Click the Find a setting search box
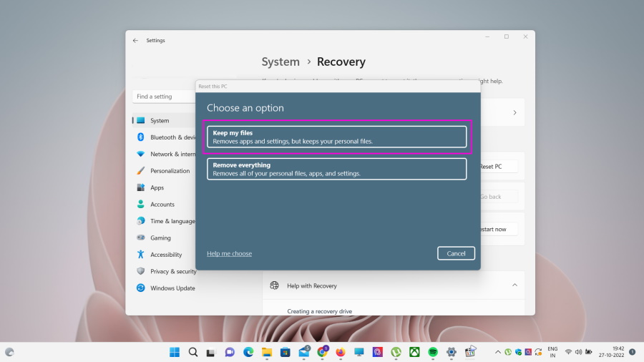 coord(165,97)
